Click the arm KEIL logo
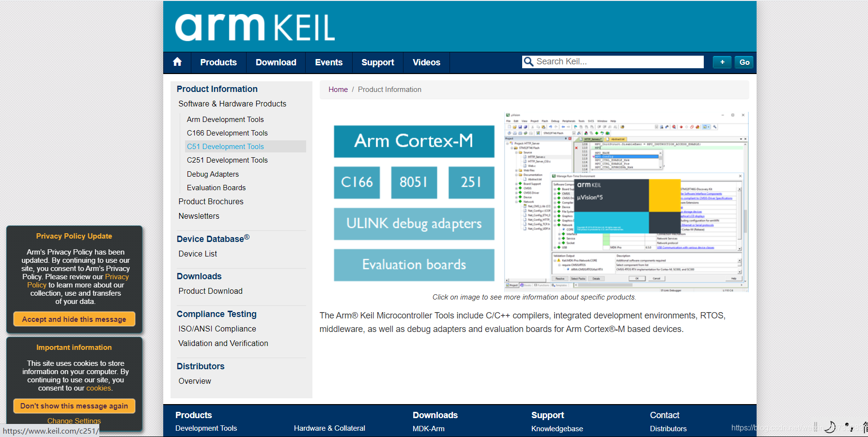Screen dimensions: 868x437 point(255,27)
